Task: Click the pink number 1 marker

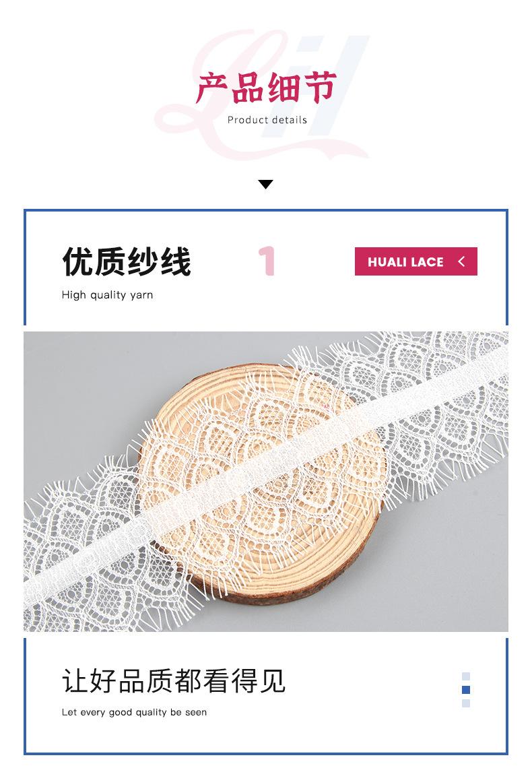Action: [267, 261]
